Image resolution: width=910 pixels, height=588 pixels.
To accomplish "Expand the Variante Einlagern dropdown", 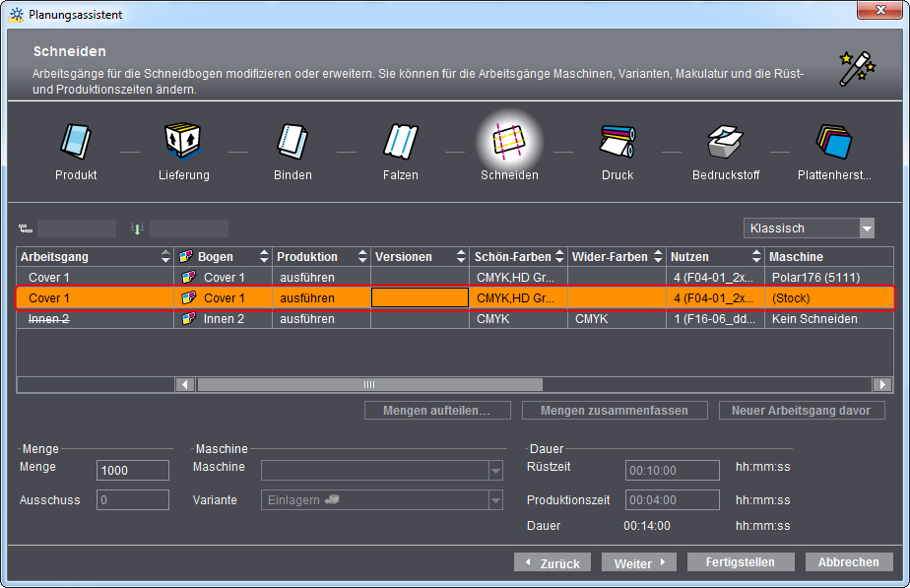I will [x=495, y=499].
